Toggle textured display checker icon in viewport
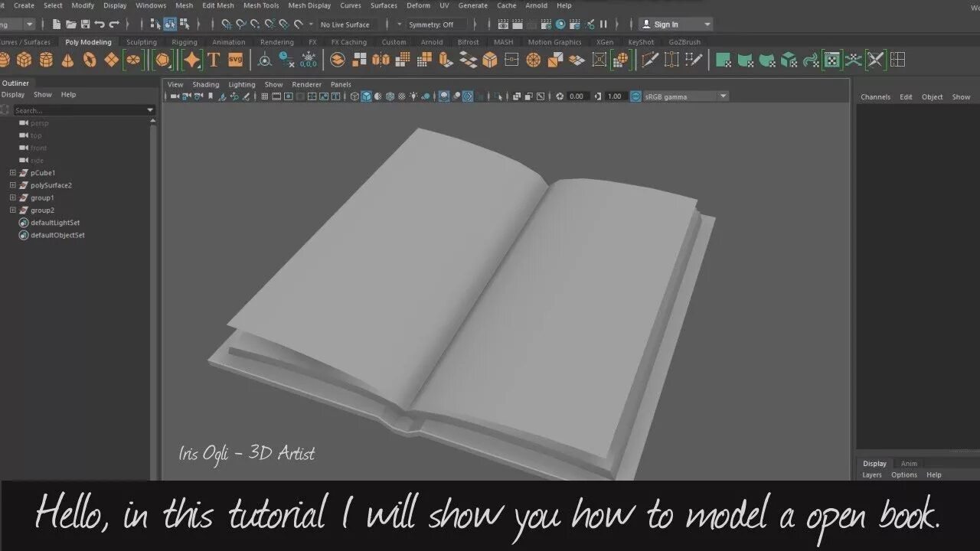The width and height of the screenshot is (980, 551). coord(402,96)
